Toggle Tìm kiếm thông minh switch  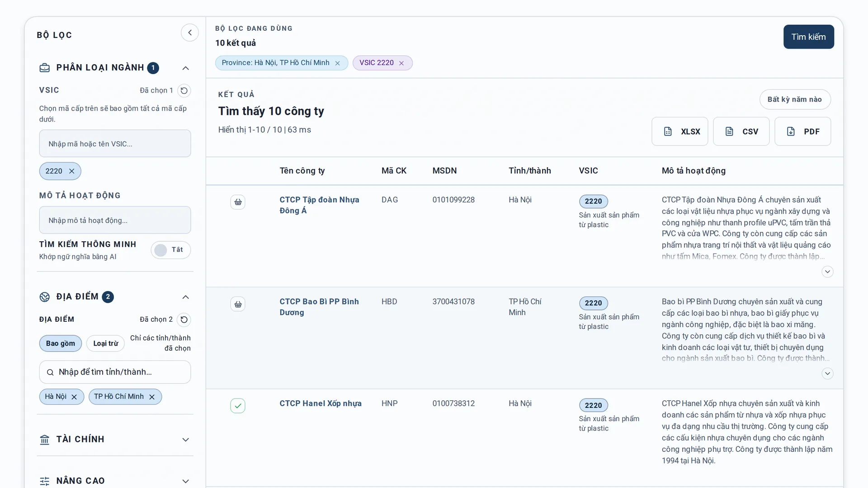point(171,250)
